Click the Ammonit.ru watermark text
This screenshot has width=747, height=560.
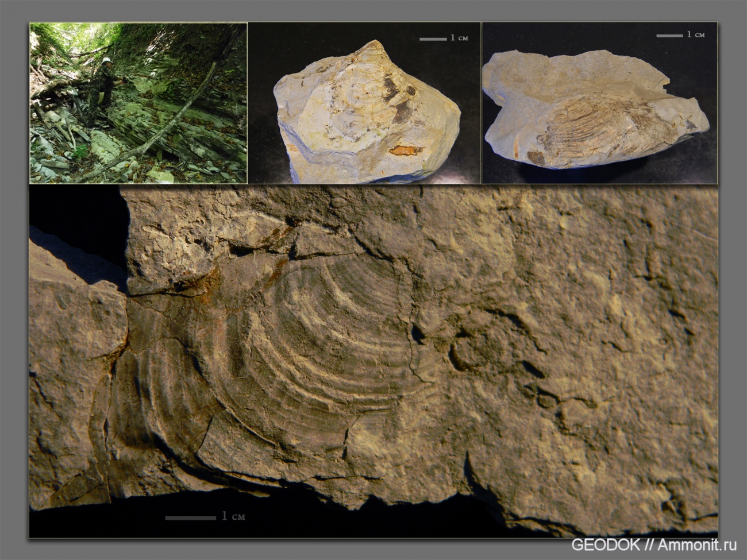pyautogui.click(x=697, y=545)
